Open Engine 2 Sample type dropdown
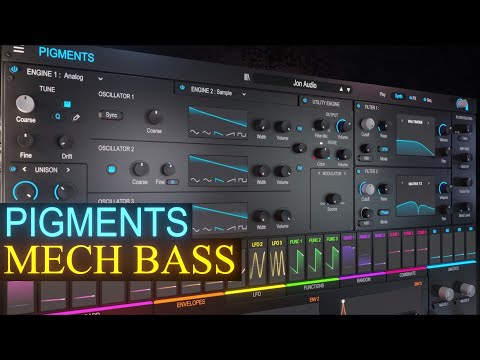This screenshot has height=360, width=480. 244,94
